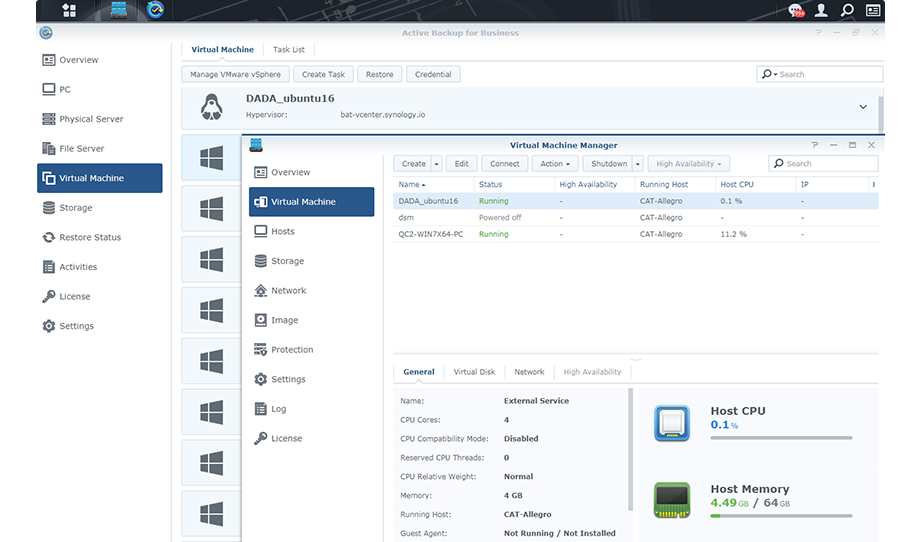Sort the table by Host CPU column
Screen dimensions: 920x542
point(737,184)
